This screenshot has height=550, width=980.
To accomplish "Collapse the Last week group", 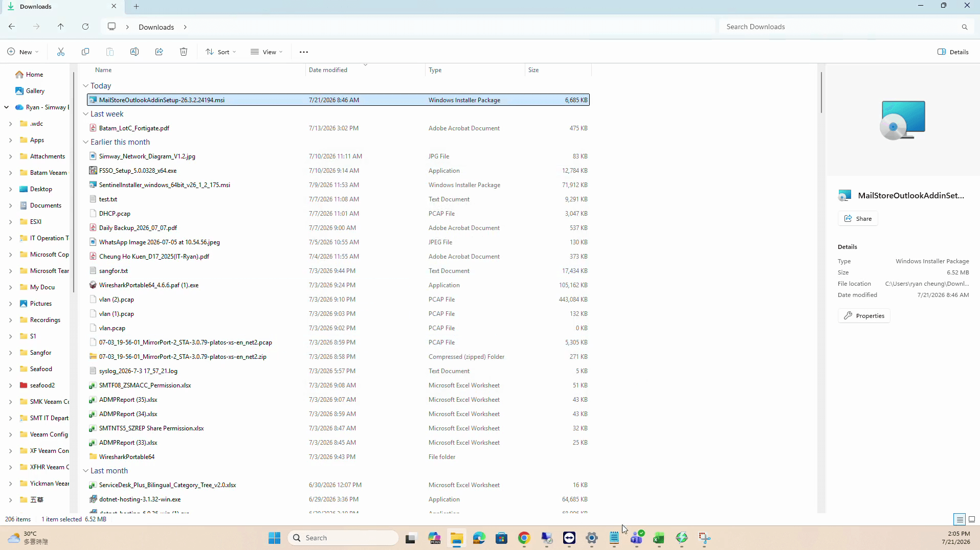I will pyautogui.click(x=85, y=114).
